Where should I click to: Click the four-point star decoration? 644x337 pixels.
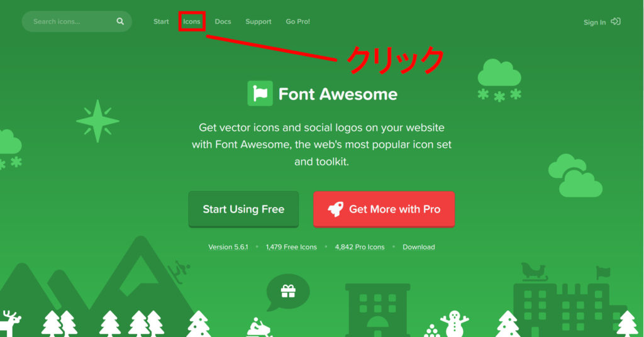pyautogui.click(x=97, y=121)
